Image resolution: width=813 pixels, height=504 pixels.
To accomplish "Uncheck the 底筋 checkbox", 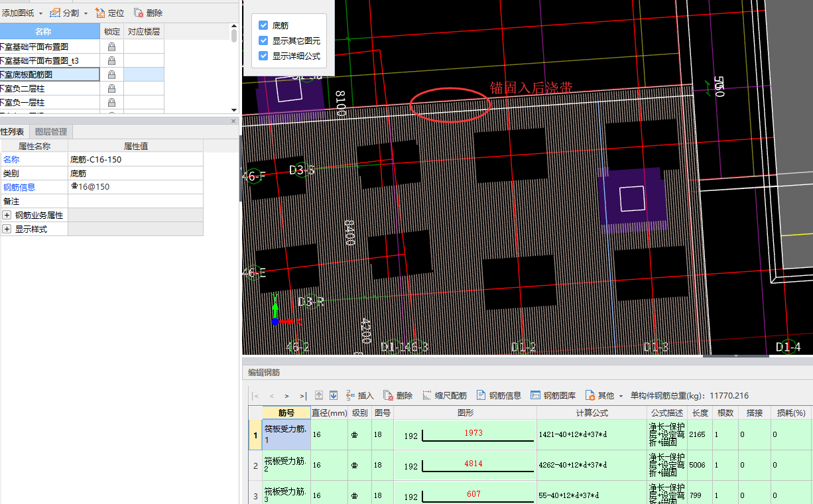I will click(x=263, y=25).
